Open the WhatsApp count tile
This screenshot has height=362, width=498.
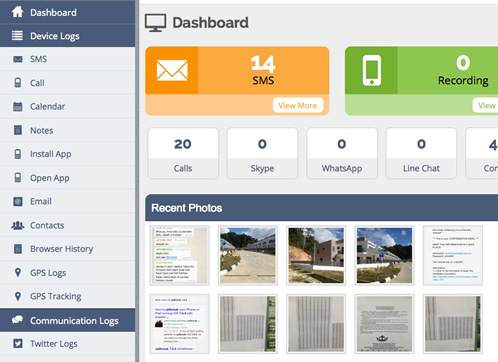(342, 153)
